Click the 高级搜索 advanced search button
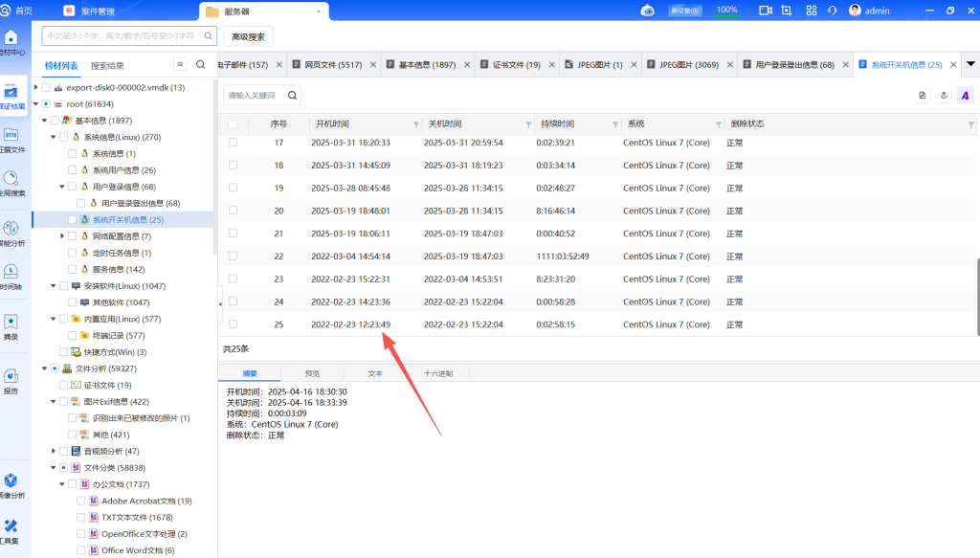The height and width of the screenshot is (558, 980). [248, 36]
